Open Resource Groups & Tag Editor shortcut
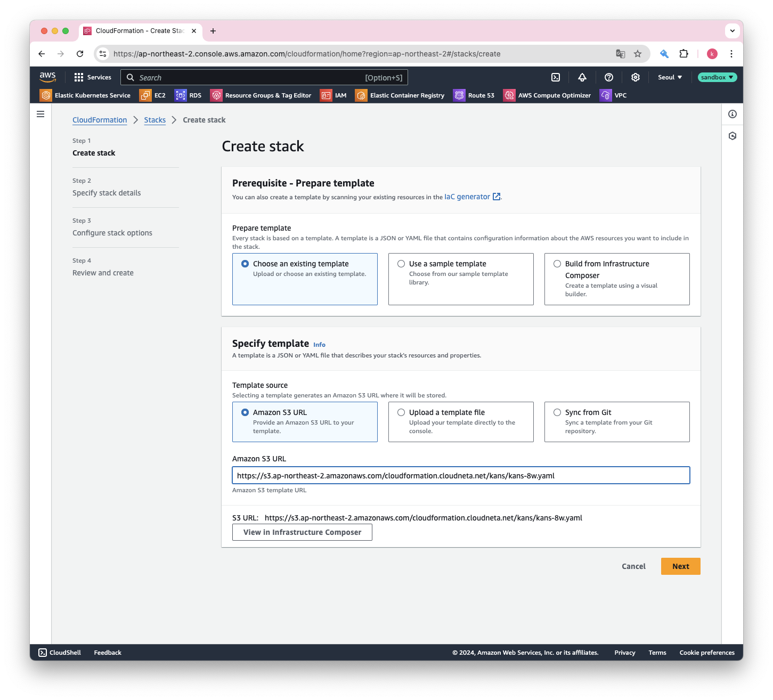 coord(261,95)
